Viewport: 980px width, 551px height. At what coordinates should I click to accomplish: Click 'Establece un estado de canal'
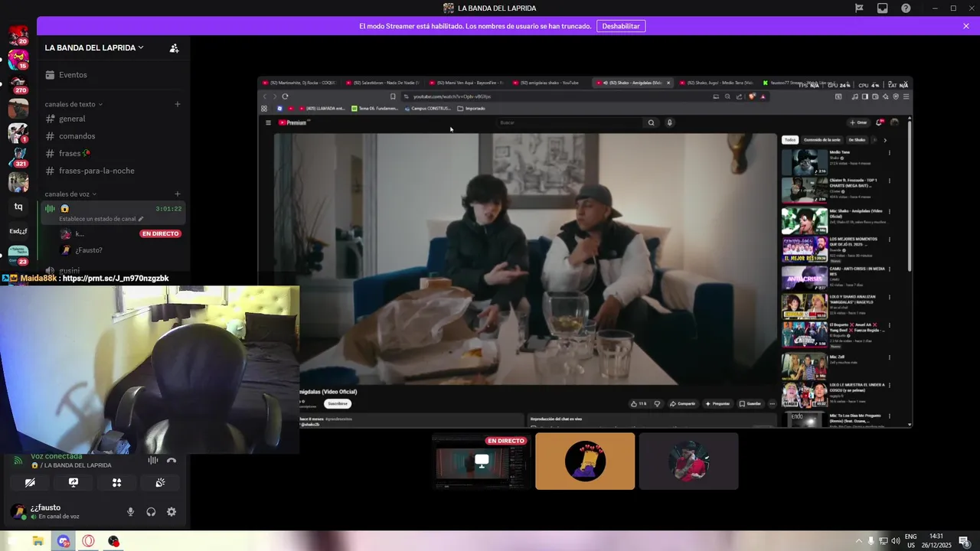(97, 219)
